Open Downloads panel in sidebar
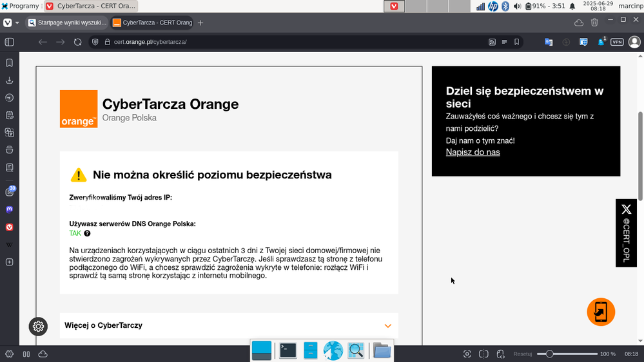644x362 pixels. (10, 81)
